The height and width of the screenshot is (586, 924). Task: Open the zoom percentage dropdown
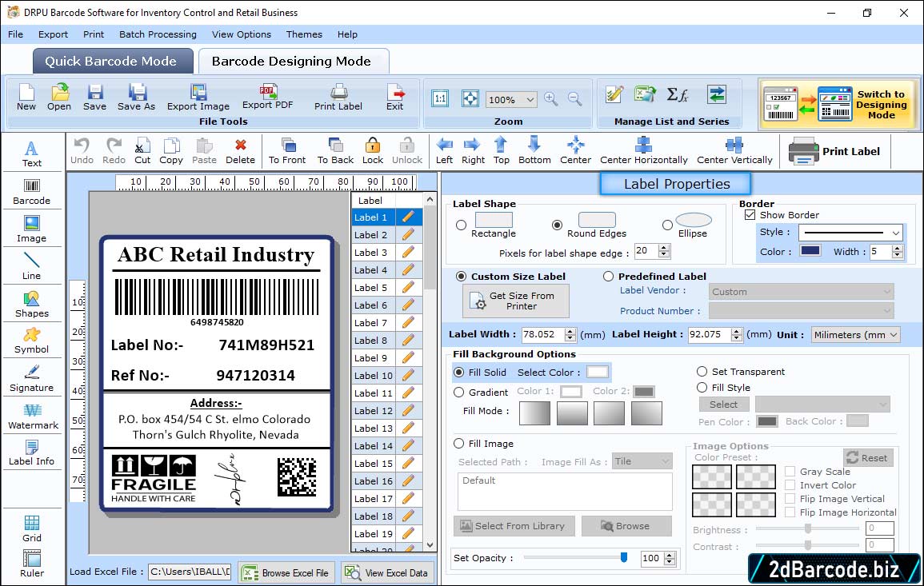[530, 99]
